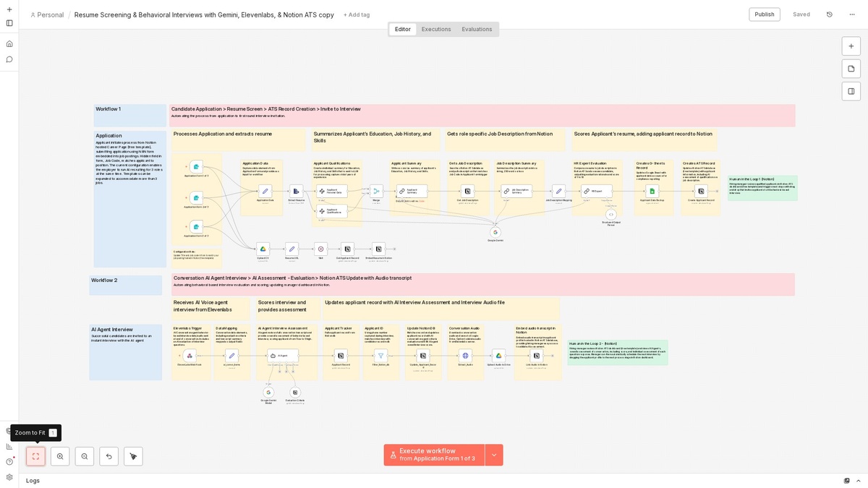868x488 pixels.
Task: Select the Get Applicant Record node
Action: point(347,249)
